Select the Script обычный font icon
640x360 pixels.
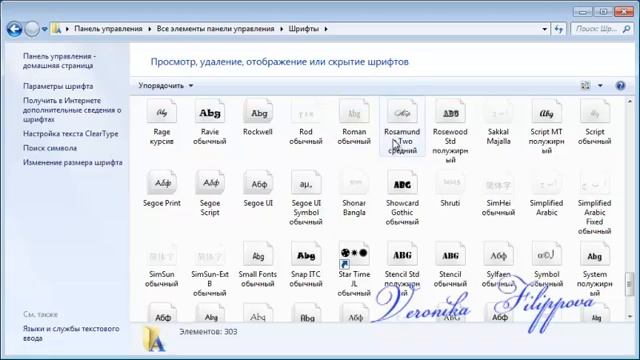(594, 111)
